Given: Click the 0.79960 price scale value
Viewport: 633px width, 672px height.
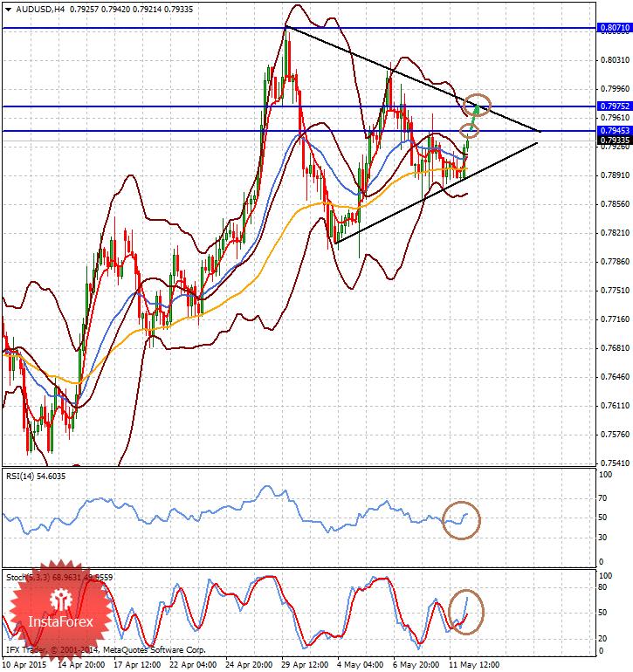Looking at the screenshot, I should point(615,89).
